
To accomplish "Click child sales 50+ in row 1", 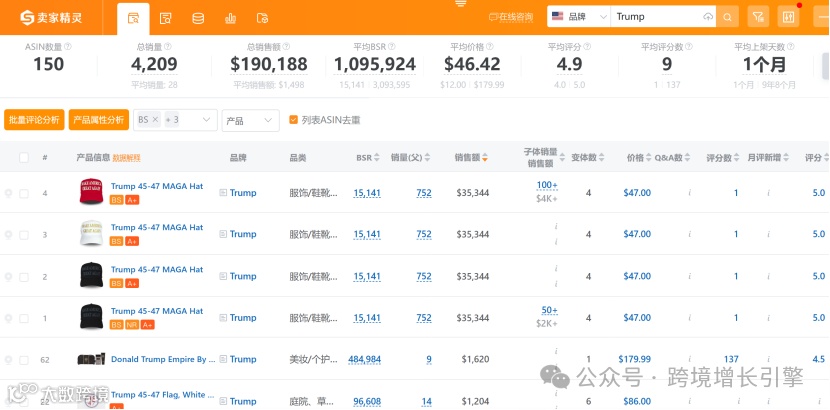I will (x=549, y=311).
